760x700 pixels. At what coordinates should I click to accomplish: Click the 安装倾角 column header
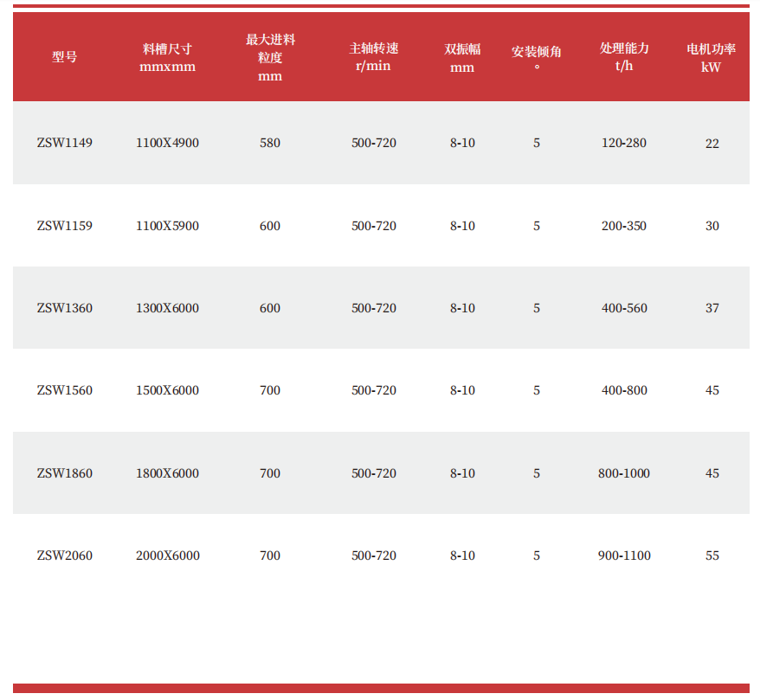point(537,57)
